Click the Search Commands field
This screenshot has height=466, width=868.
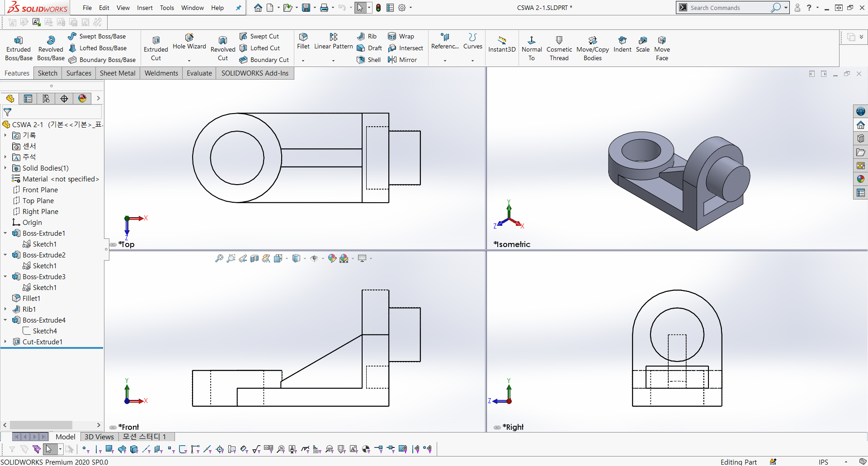(x=728, y=8)
